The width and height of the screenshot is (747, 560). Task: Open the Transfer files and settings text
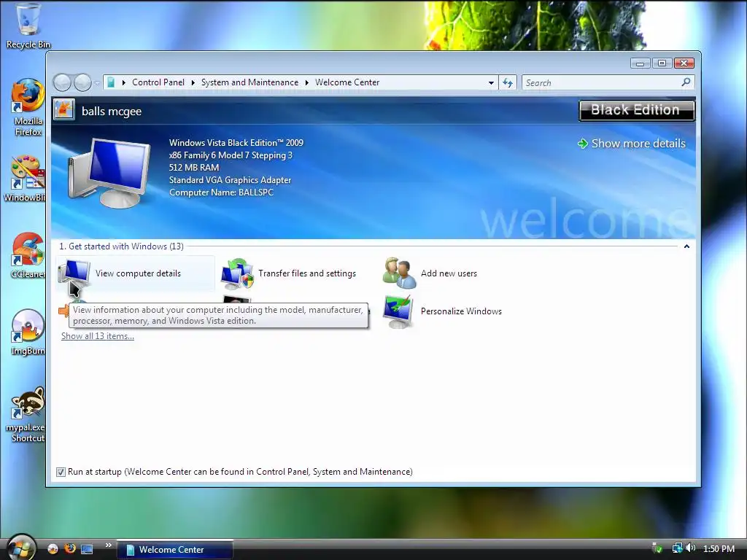(307, 273)
